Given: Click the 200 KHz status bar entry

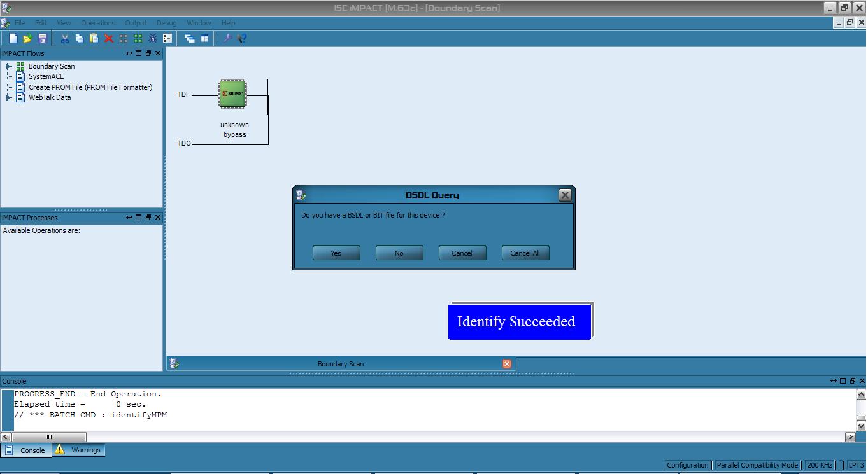Looking at the screenshot, I should click(x=820, y=465).
